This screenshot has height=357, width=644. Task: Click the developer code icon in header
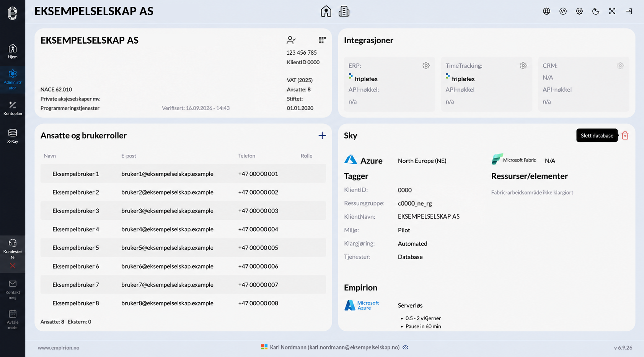563,11
